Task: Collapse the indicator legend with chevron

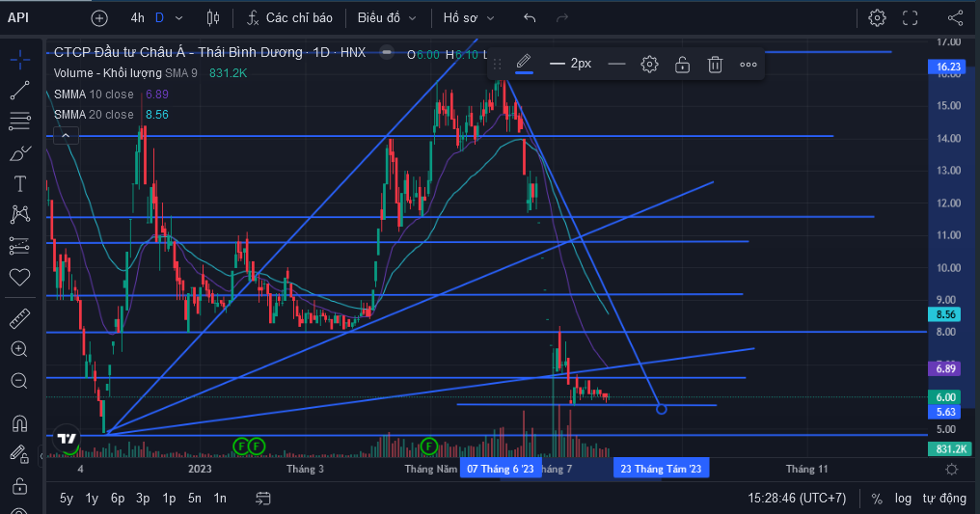Action: (66, 136)
